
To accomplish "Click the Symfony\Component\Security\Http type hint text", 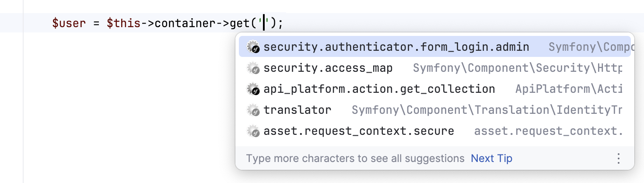I will tap(517, 68).
